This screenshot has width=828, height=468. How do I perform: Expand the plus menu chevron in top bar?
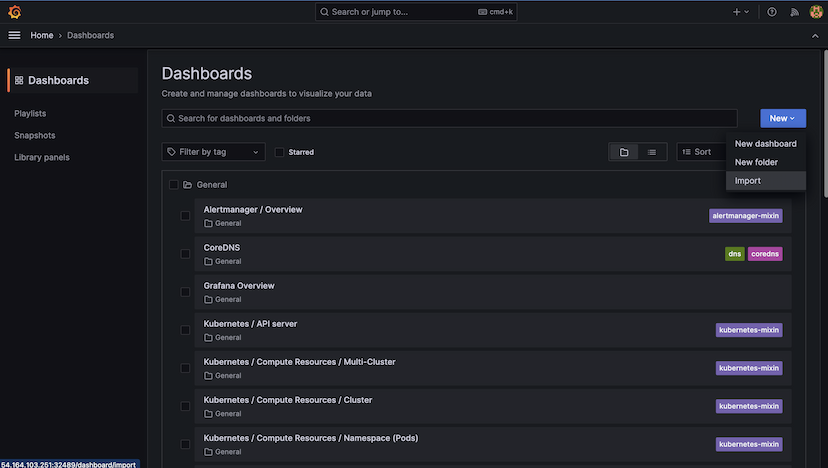(746, 12)
